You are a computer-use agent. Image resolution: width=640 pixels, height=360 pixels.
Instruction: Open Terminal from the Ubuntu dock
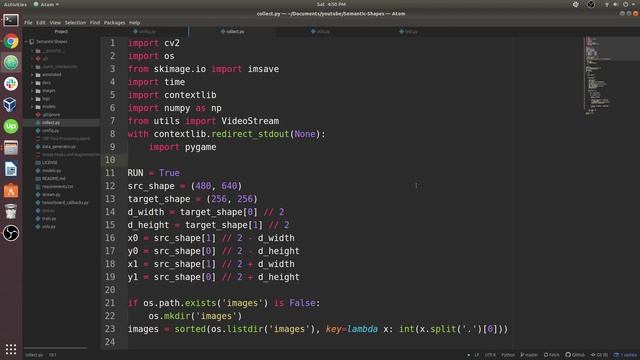point(11,20)
